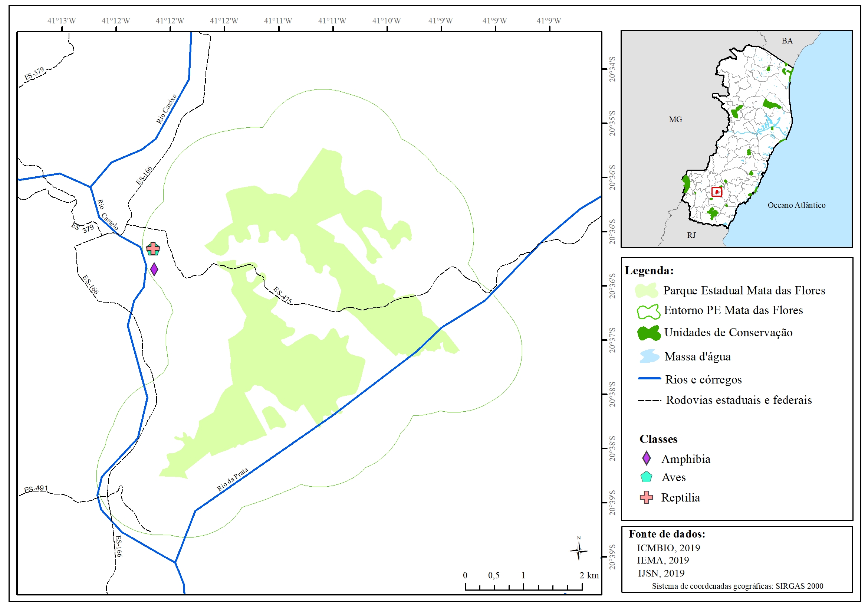Click the purple Amphibia diamond marker on map

(154, 270)
